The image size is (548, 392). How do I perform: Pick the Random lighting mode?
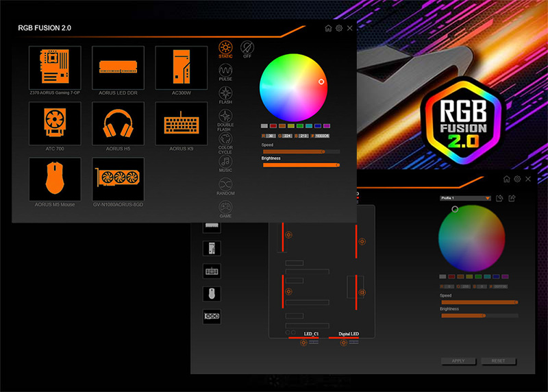click(225, 186)
